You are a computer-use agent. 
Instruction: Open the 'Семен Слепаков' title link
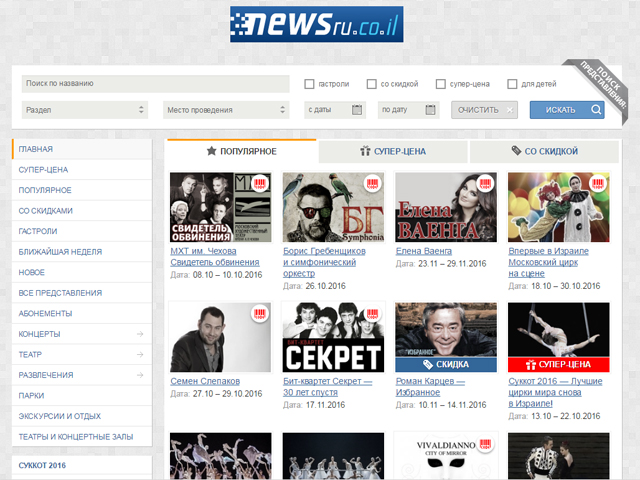(x=205, y=381)
